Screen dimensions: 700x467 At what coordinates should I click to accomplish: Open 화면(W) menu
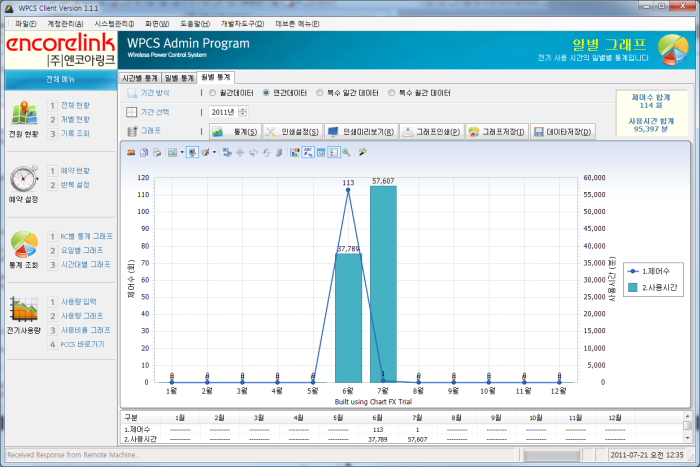click(x=157, y=24)
